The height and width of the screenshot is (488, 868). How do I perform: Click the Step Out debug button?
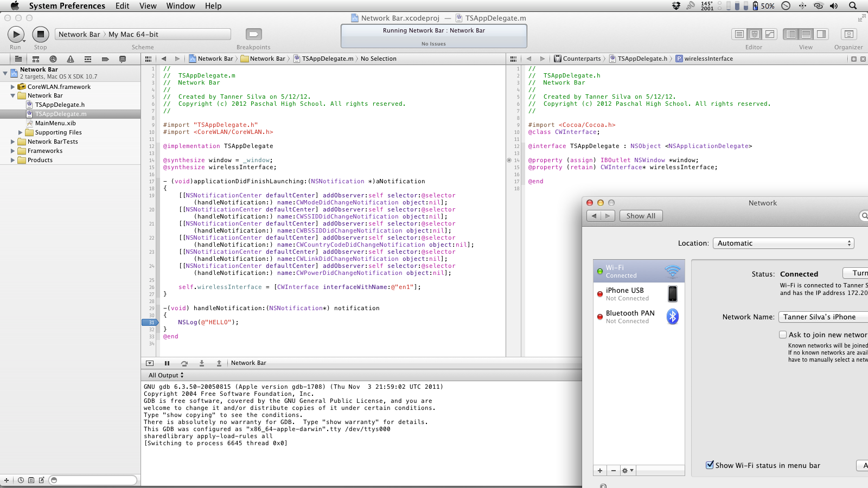point(219,363)
